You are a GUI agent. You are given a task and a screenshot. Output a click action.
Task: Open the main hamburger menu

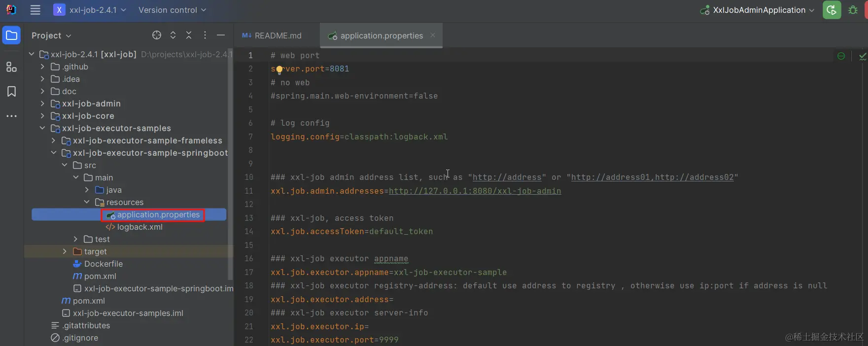pyautogui.click(x=35, y=10)
